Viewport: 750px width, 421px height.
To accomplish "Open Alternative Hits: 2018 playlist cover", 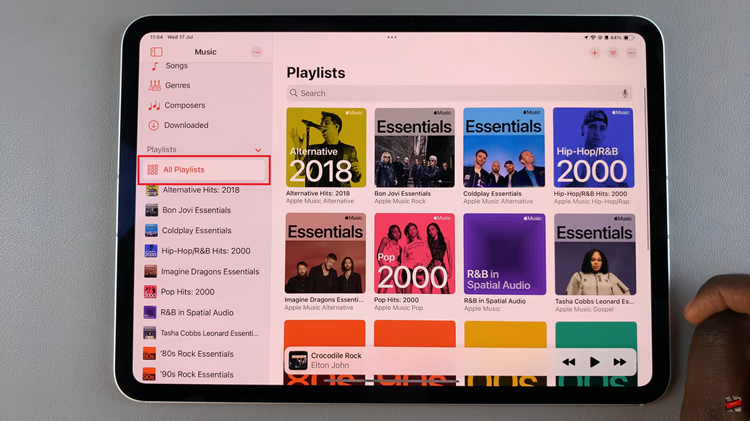I will 326,147.
